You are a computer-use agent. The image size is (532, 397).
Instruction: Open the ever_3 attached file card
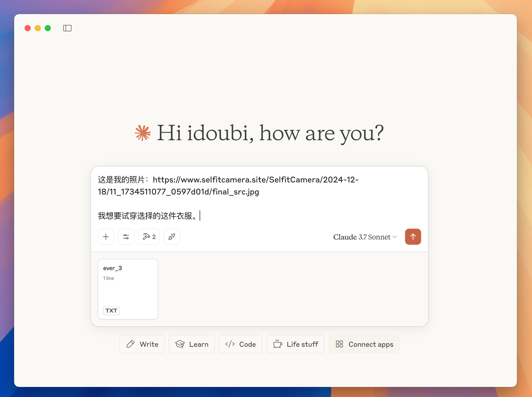[128, 289]
